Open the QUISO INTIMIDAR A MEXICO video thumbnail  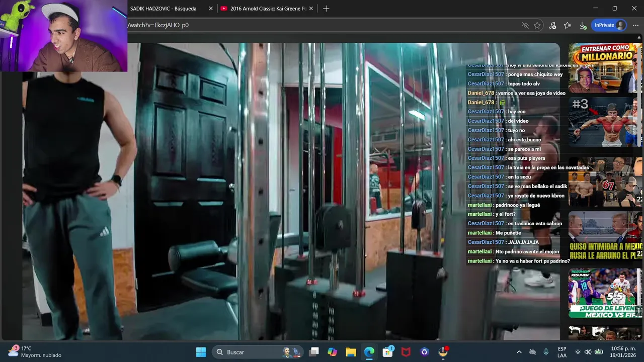pyautogui.click(x=605, y=236)
